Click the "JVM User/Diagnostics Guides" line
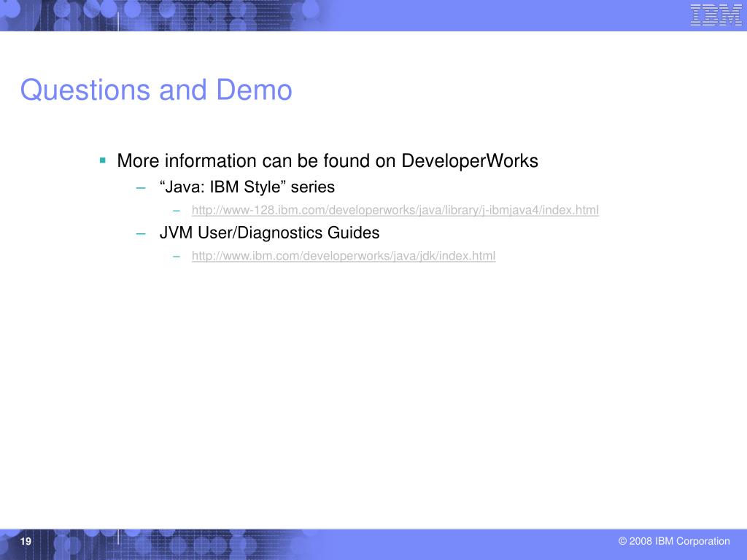The width and height of the screenshot is (747, 560). click(x=269, y=233)
